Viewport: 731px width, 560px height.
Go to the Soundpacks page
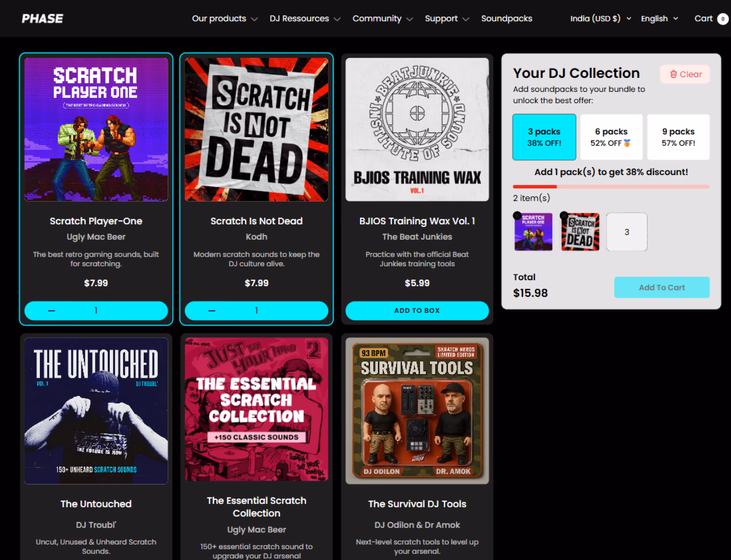click(506, 19)
